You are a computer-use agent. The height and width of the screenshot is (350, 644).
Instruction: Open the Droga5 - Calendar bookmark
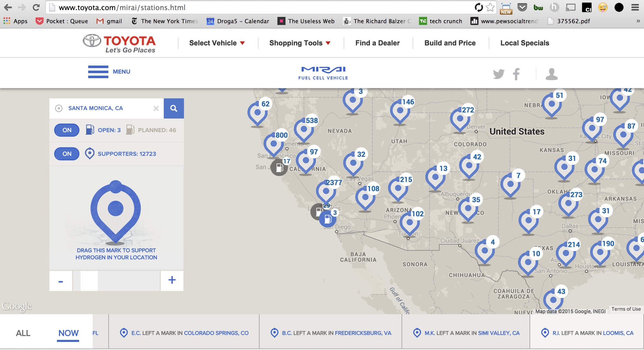pyautogui.click(x=238, y=21)
